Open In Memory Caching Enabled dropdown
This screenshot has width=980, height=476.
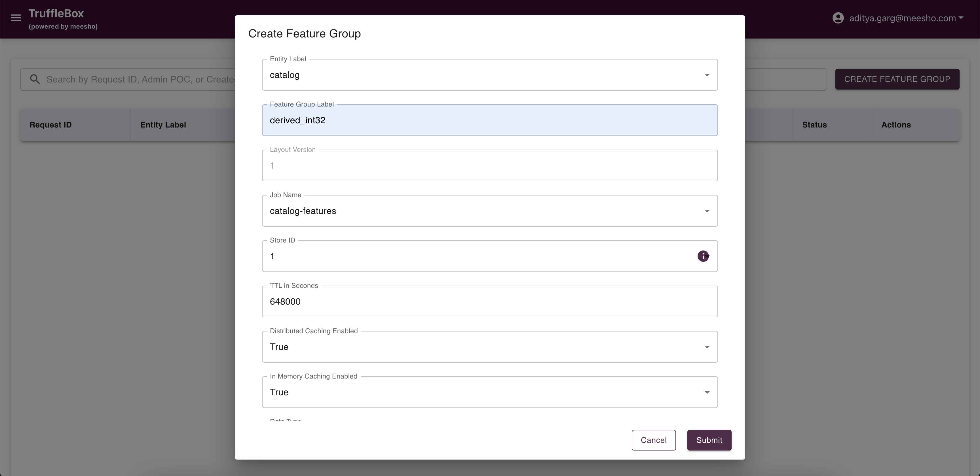[x=490, y=392]
